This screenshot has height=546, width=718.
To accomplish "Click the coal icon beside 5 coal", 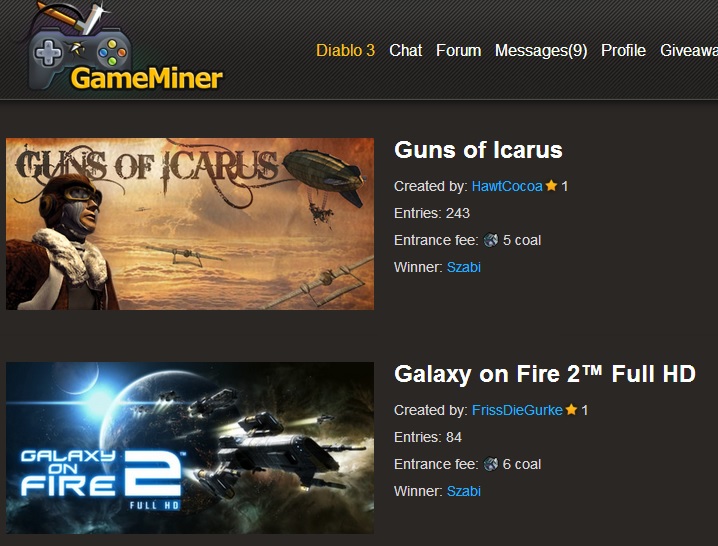I will point(491,240).
